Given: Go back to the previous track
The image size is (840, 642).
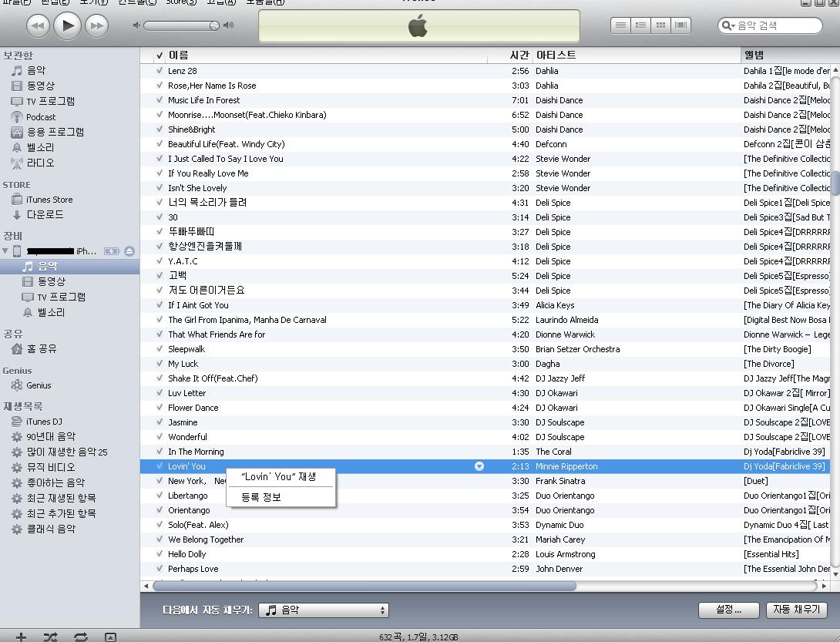Looking at the screenshot, I should 38,25.
